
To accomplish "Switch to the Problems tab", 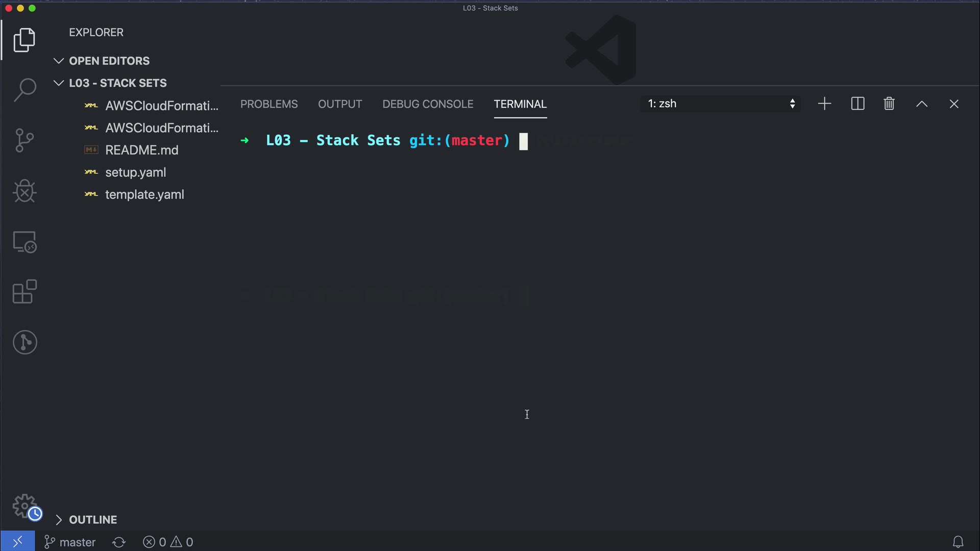I will [x=269, y=104].
